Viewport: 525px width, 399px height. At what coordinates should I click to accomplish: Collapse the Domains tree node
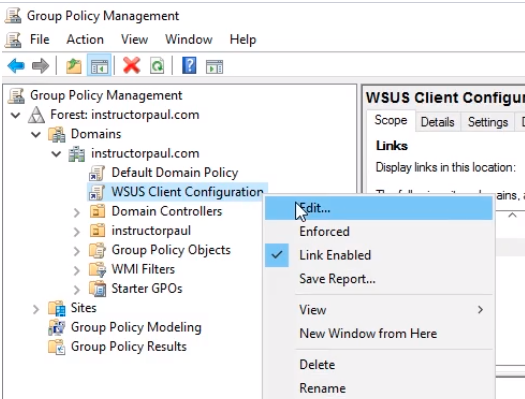(x=36, y=135)
